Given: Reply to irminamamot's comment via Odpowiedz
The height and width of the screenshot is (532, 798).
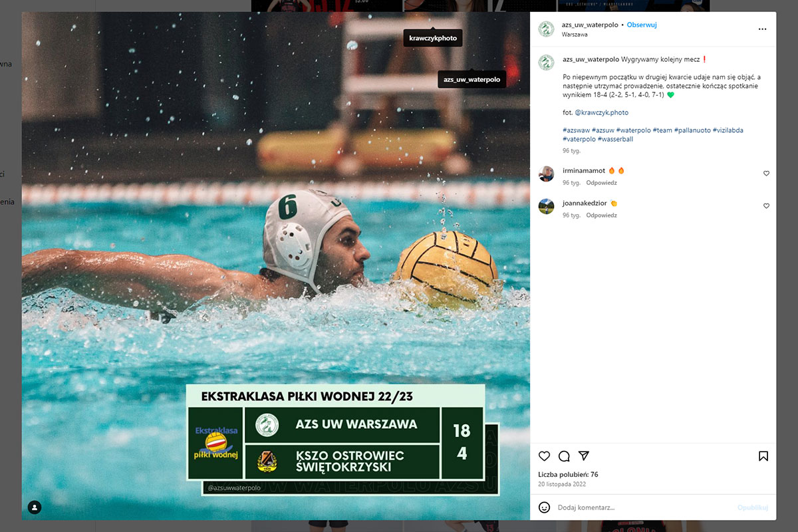Looking at the screenshot, I should point(601,183).
